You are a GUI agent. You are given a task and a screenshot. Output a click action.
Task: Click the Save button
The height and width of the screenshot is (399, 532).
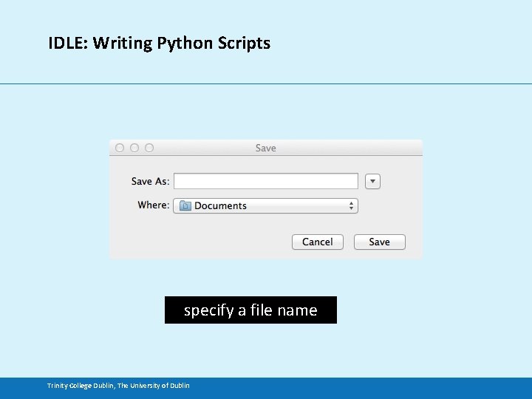click(x=379, y=242)
